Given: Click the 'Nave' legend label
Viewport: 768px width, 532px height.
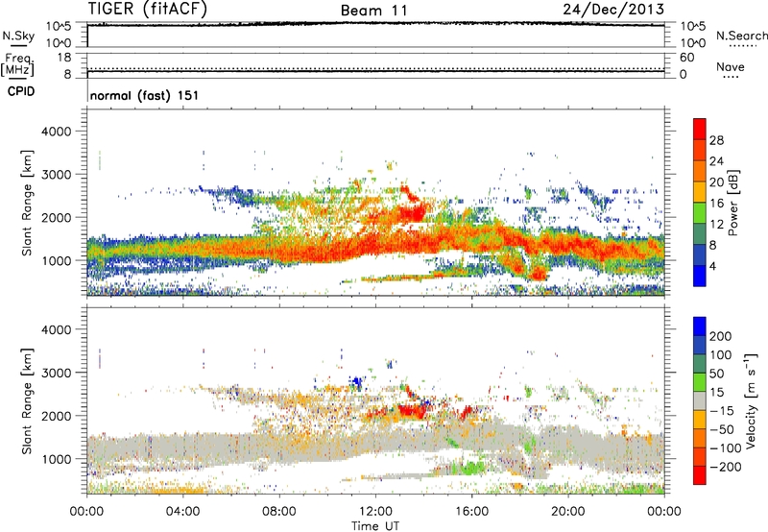Looking at the screenshot, I should [731, 66].
